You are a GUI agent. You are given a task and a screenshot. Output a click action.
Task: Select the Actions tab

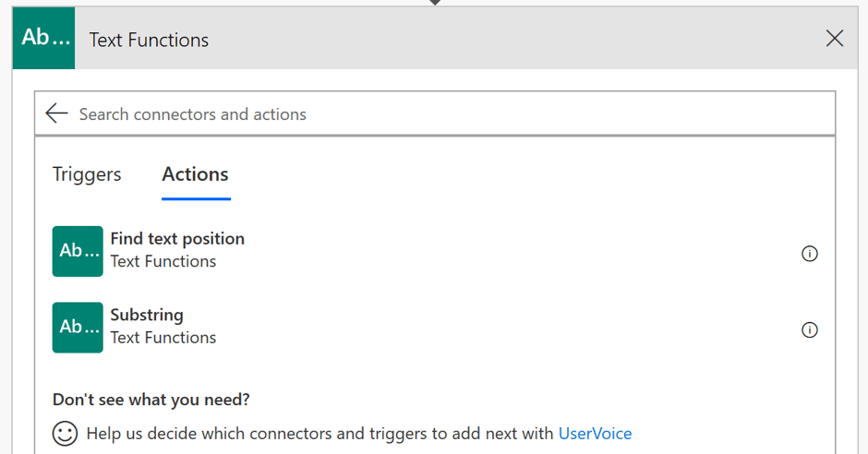pyautogui.click(x=196, y=174)
